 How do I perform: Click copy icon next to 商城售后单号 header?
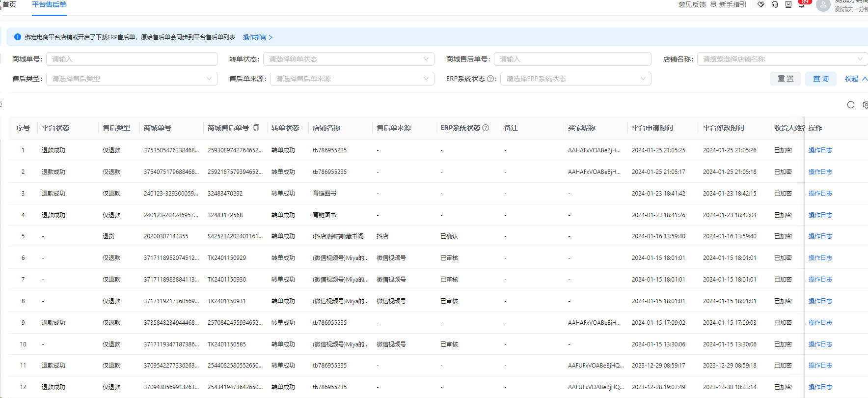256,128
